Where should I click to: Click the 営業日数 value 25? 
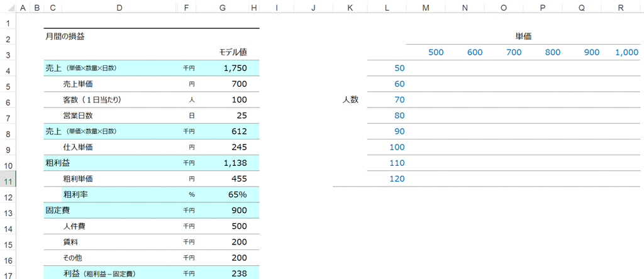tap(222, 116)
